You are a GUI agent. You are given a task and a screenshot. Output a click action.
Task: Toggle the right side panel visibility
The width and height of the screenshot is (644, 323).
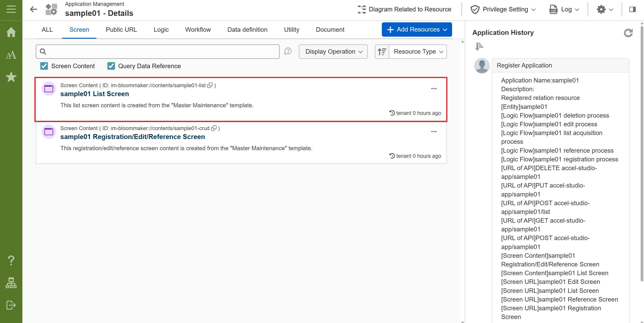coord(633,9)
